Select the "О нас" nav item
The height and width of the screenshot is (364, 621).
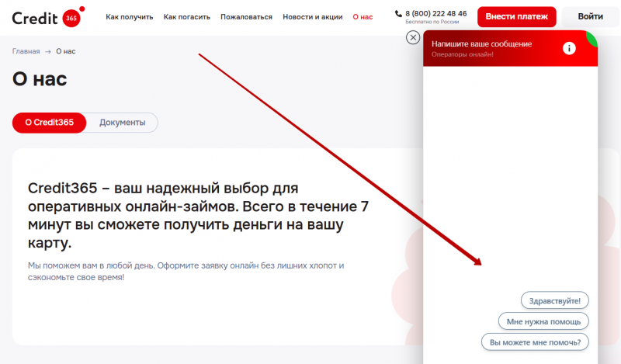point(363,17)
